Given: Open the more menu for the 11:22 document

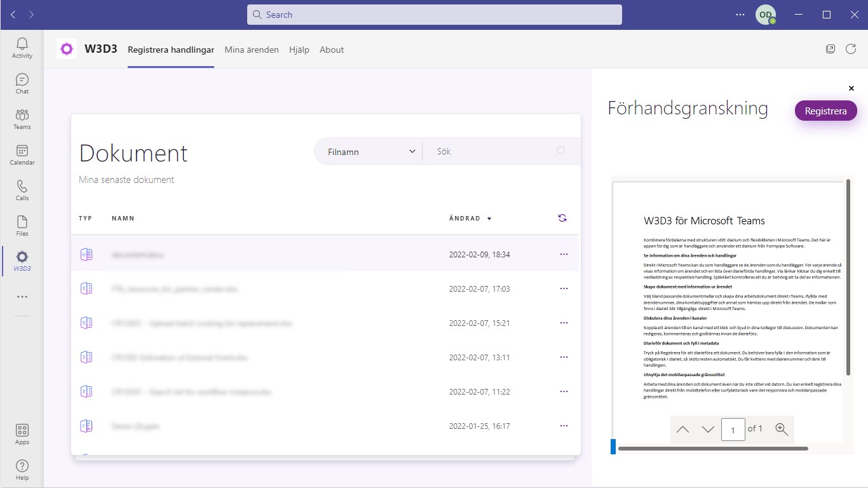Looking at the screenshot, I should tap(564, 391).
